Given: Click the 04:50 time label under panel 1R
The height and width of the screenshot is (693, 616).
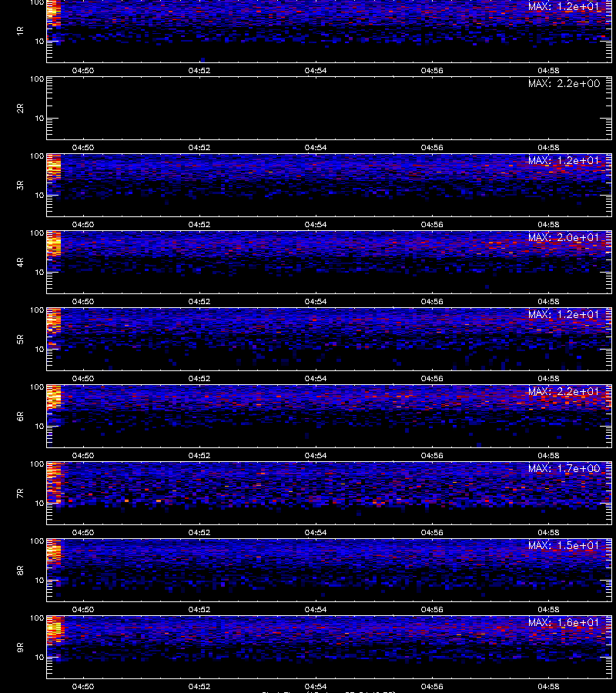Looking at the screenshot, I should [83, 71].
